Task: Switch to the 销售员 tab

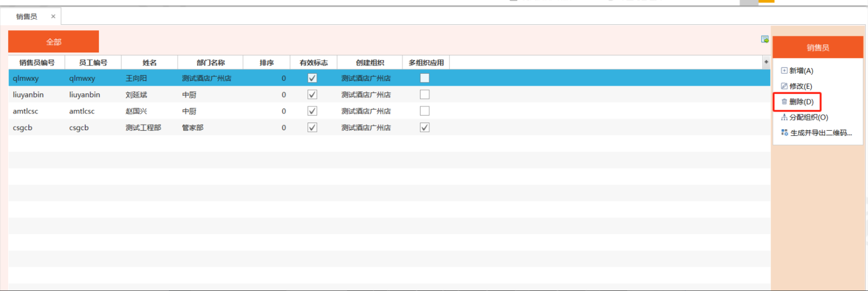Action: coord(27,17)
